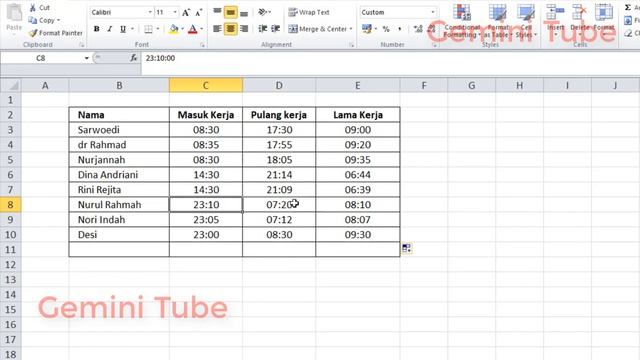This screenshot has width=640, height=360.
Task: Click the Accounting Number Format icon
Action: [x=367, y=29]
